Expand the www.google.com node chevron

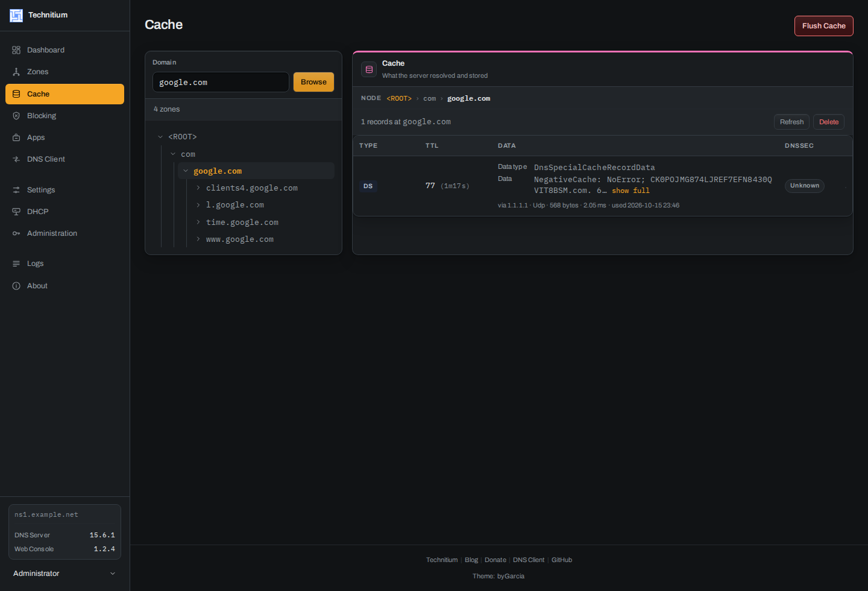click(198, 239)
